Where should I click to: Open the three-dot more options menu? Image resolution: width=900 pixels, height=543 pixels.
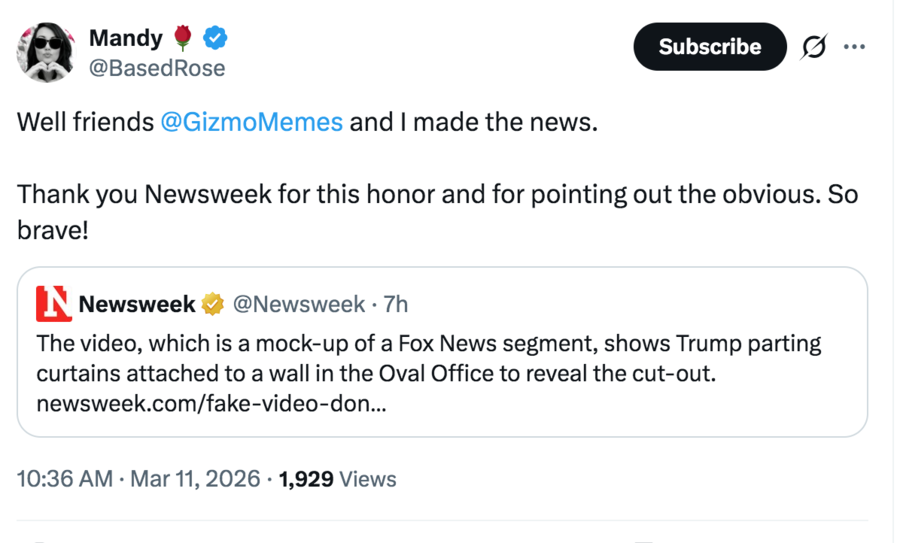coord(854,47)
